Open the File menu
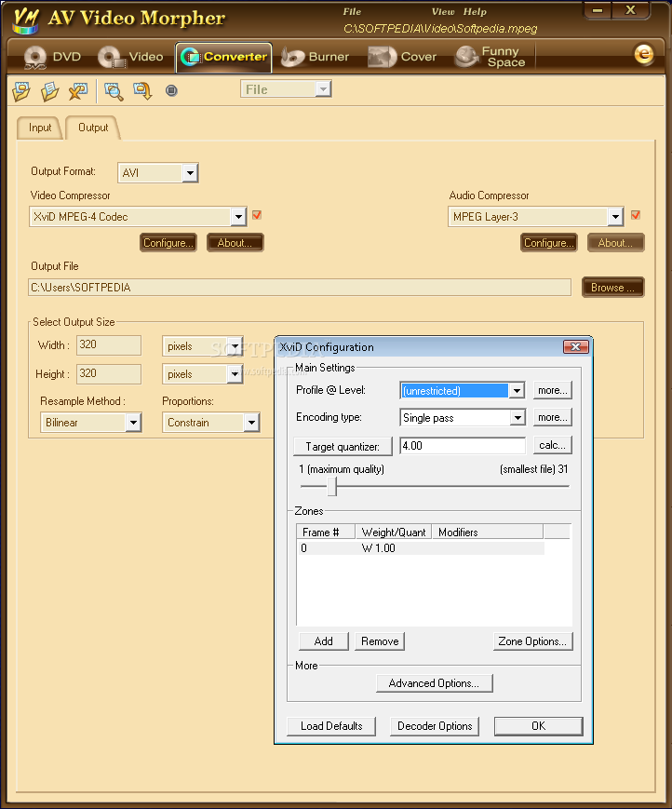 click(x=352, y=11)
